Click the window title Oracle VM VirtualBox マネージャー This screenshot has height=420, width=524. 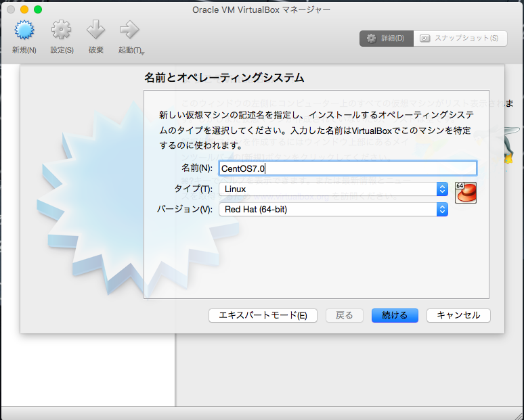(x=261, y=9)
